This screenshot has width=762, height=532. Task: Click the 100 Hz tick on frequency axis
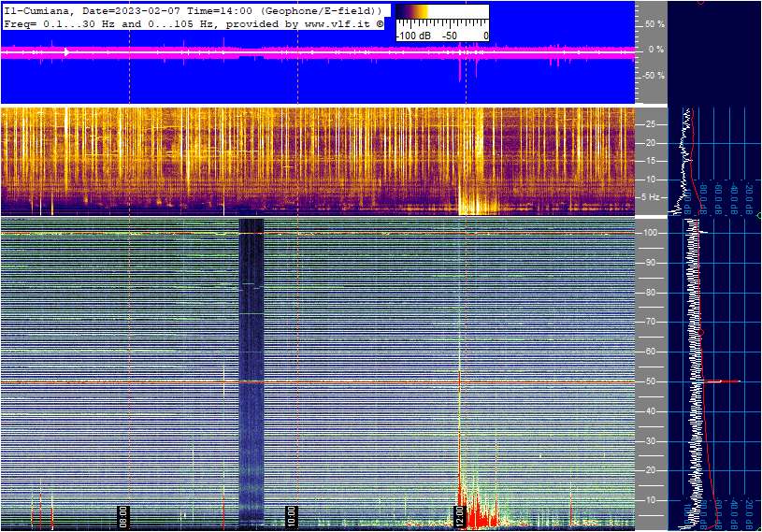click(650, 232)
